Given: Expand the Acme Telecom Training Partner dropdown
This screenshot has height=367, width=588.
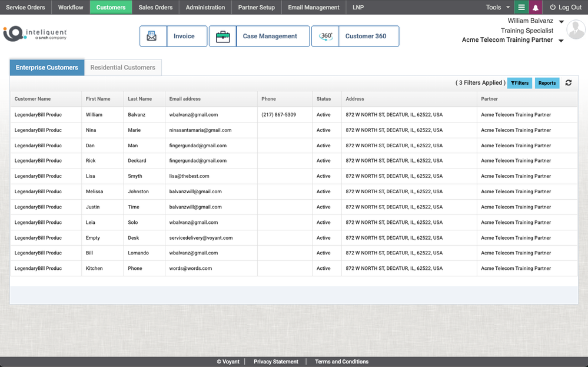Looking at the screenshot, I should pyautogui.click(x=561, y=41).
